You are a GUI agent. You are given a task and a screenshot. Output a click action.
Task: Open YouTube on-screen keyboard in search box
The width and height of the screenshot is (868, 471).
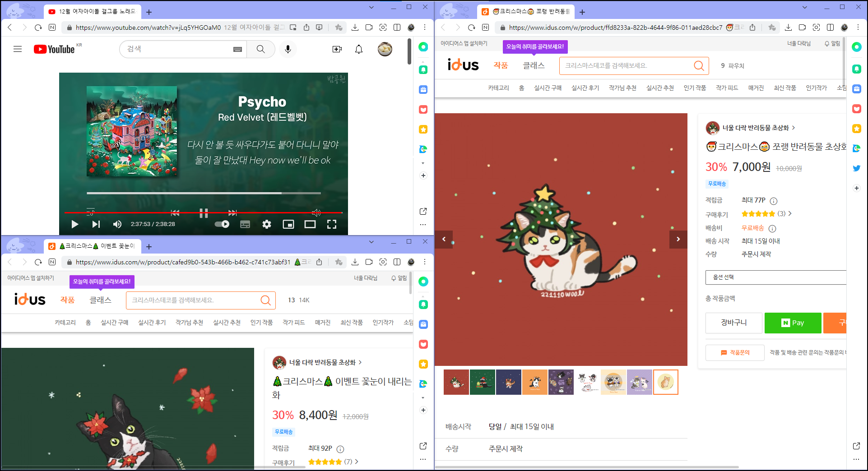pyautogui.click(x=237, y=49)
